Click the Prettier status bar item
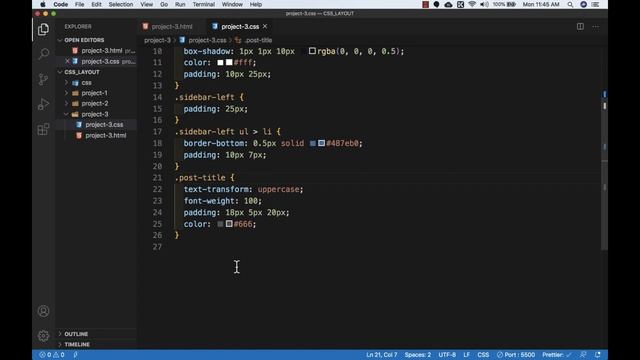The image size is (640, 360). tap(557, 355)
